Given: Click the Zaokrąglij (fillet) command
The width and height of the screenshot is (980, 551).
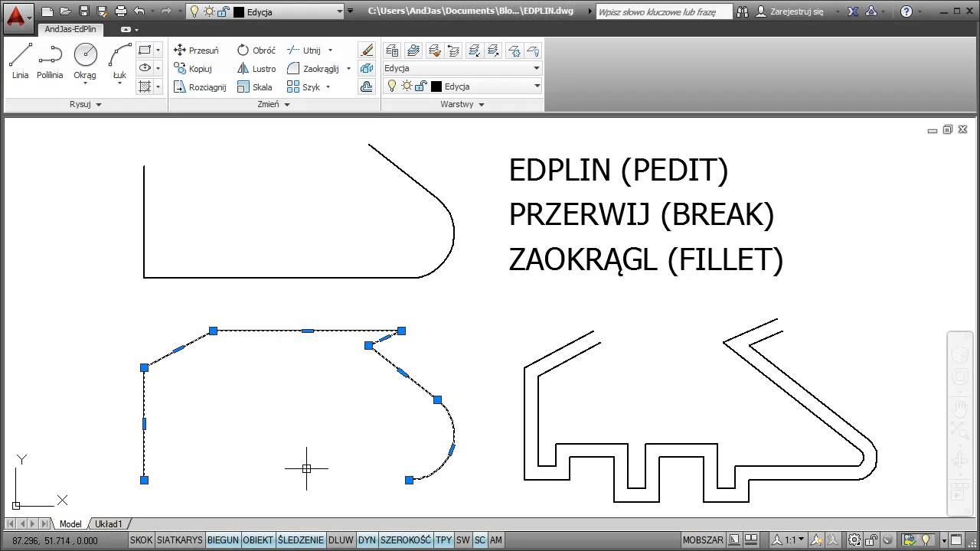Looking at the screenshot, I should [x=312, y=69].
